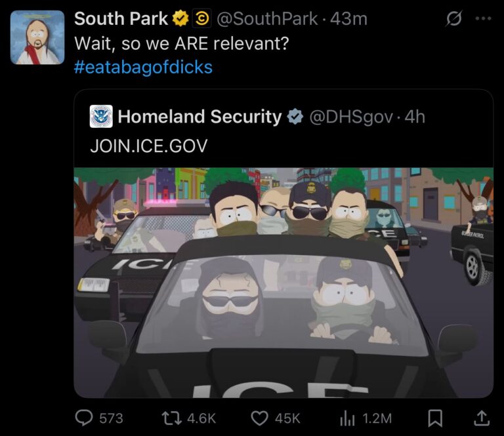Bookmark this South Park tweet
This screenshot has height=436, width=504.
coord(436,418)
